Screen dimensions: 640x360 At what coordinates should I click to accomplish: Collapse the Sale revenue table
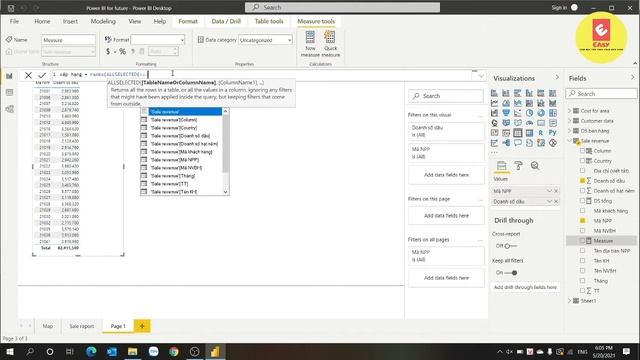click(570, 141)
